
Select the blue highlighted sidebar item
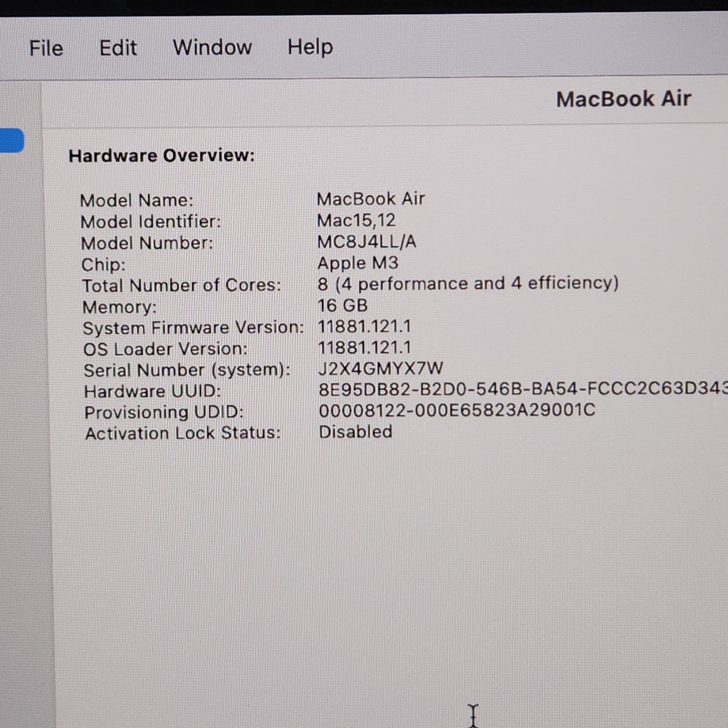tap(11, 141)
